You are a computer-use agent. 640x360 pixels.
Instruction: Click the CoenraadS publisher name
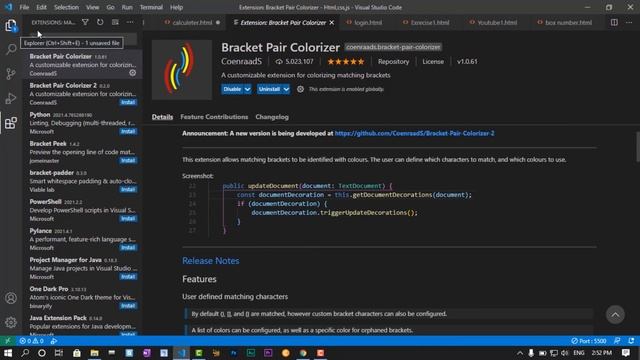(241, 62)
